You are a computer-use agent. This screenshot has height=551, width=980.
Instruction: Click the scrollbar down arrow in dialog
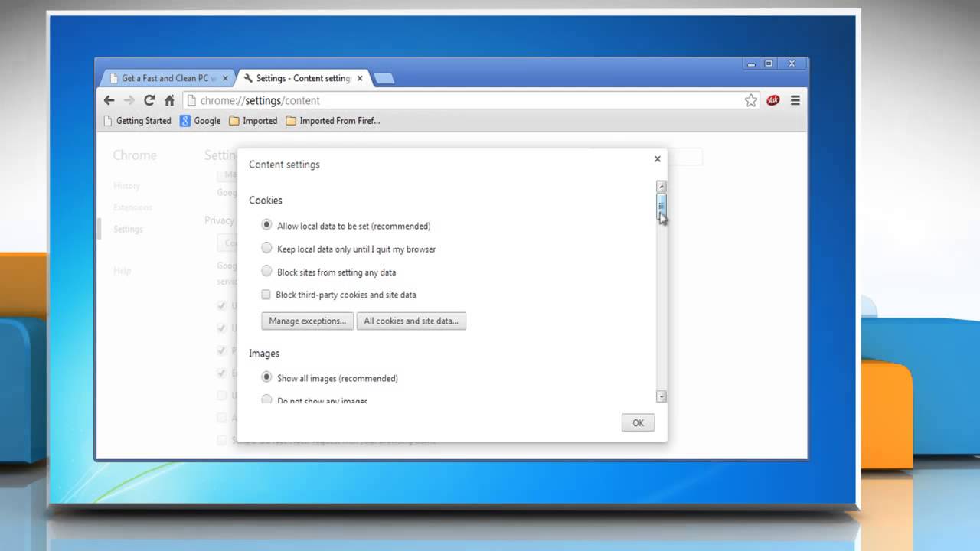point(661,396)
